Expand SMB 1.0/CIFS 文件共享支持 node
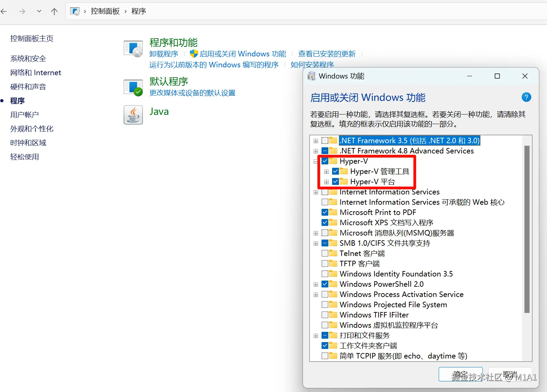This screenshot has height=392, width=547. coord(316,243)
